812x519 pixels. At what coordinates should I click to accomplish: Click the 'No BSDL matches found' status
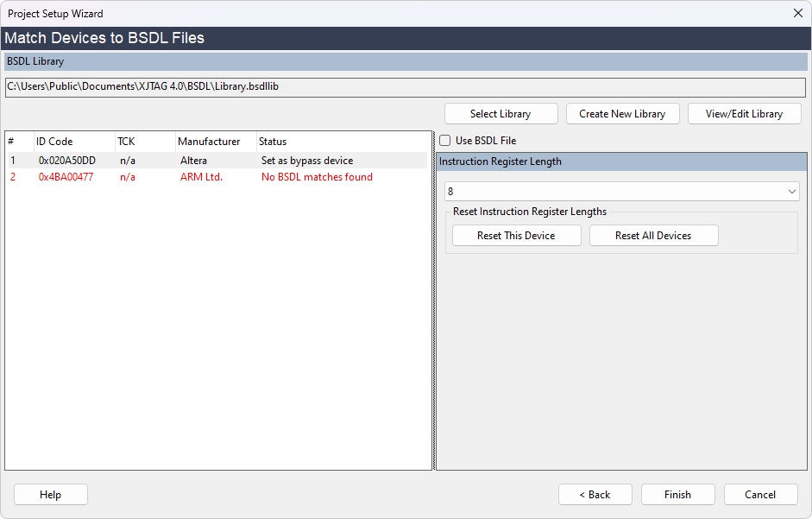317,177
